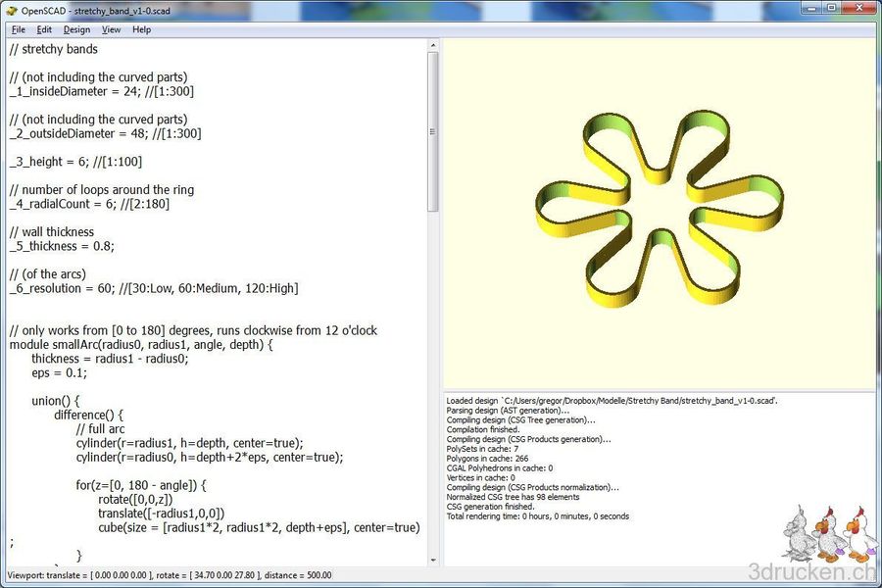Click the 'difference() {' line

pyautogui.click(x=88, y=415)
